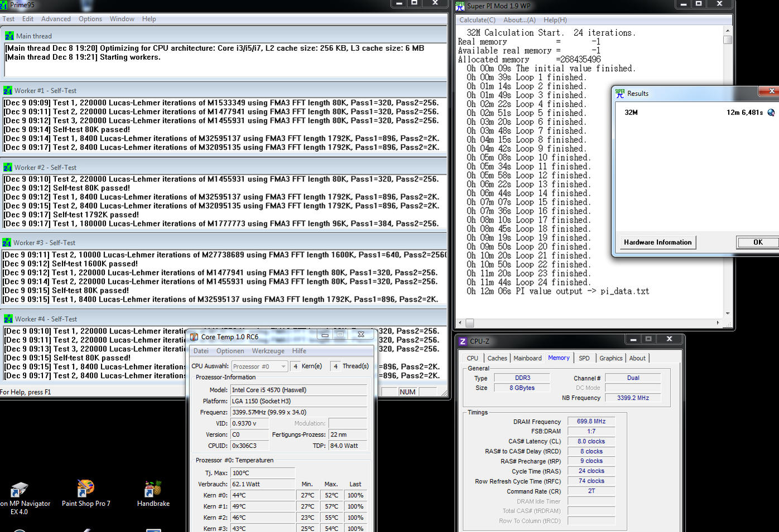
Task: Confirm the Results dialog with OK
Action: pos(758,243)
